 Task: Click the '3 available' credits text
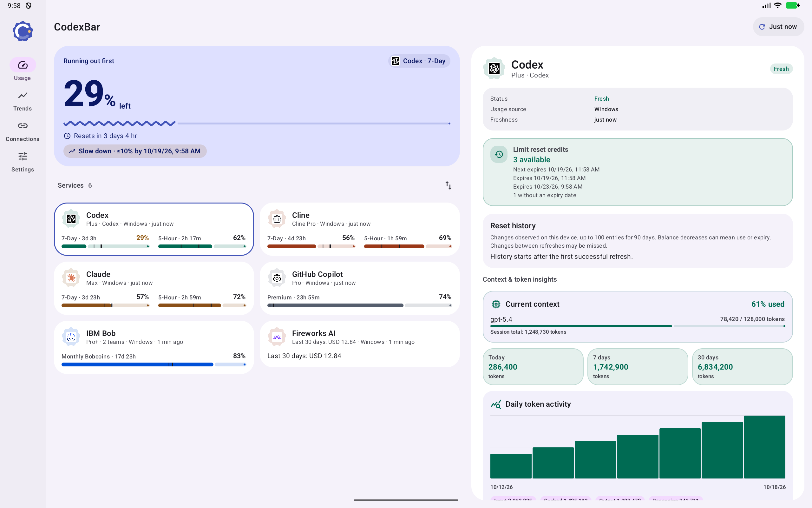pos(532,160)
